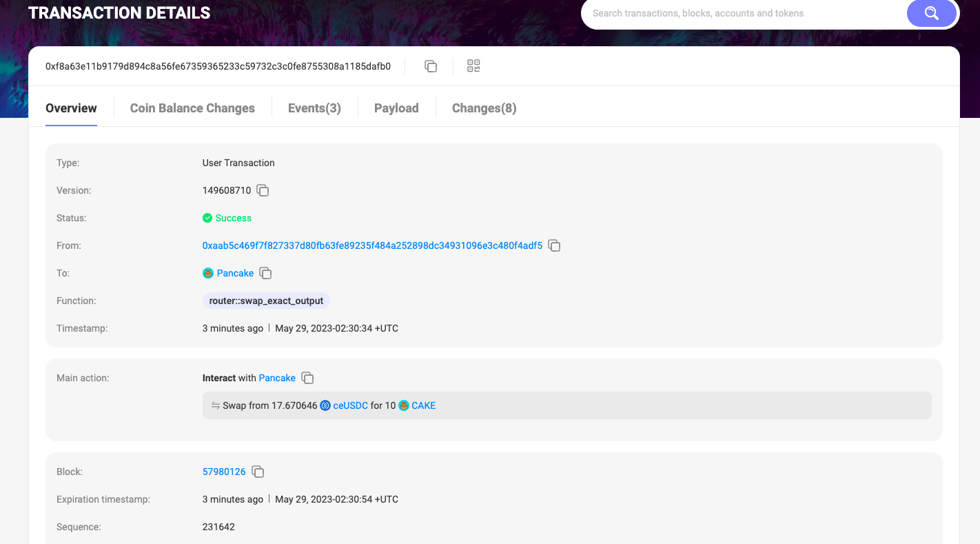Switch to Coin Balance Changes tab
The height and width of the screenshot is (544, 980).
pos(192,108)
